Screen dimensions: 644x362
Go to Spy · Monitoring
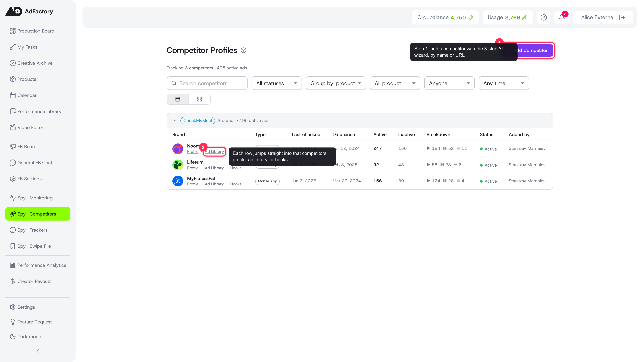[x=38, y=198]
